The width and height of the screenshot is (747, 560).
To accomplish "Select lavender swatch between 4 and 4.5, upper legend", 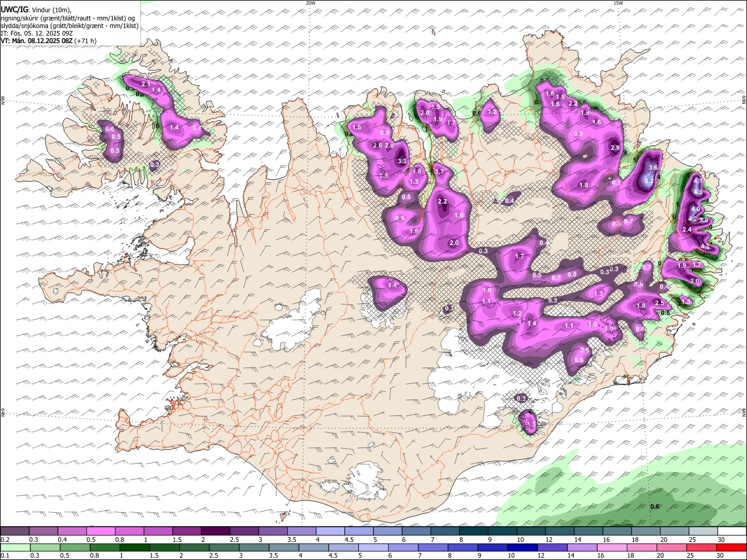I will pos(330,531).
